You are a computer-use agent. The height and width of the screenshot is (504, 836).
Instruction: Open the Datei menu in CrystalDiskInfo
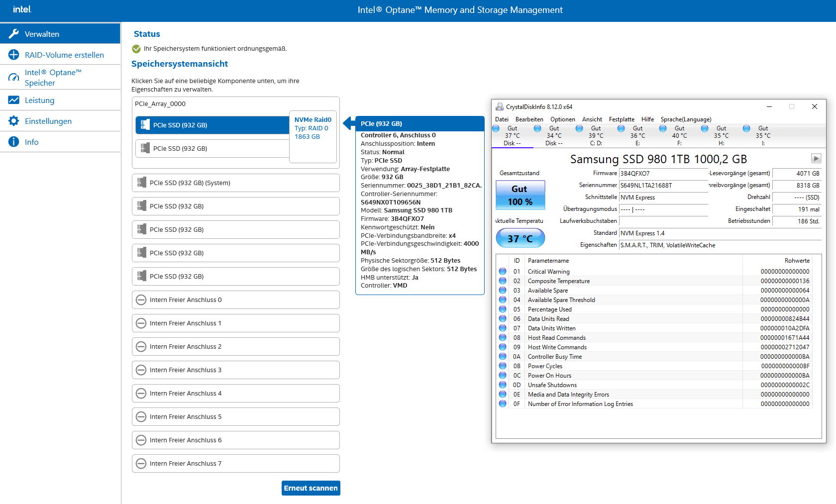tap(502, 119)
